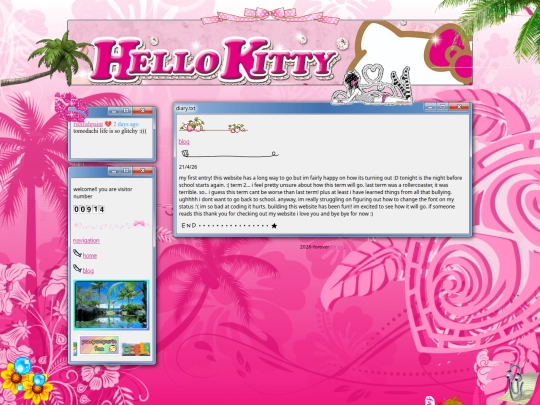Click the username link in status window

coord(88,124)
